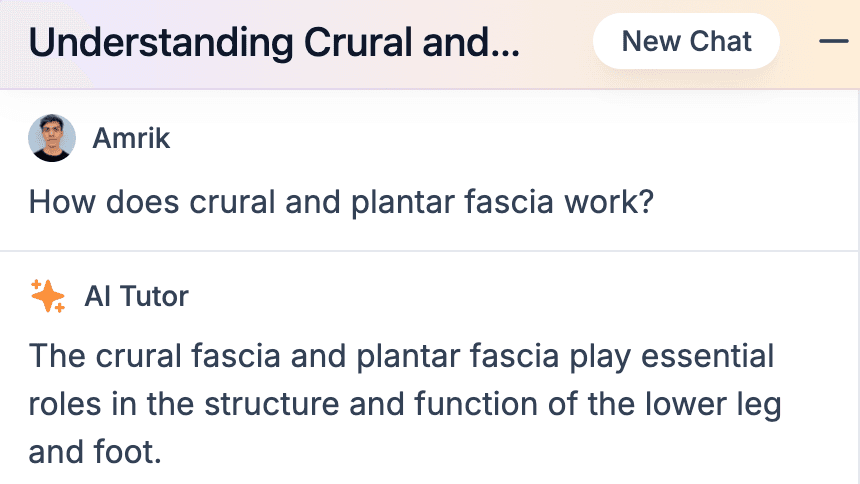This screenshot has width=860, height=484.
Task: Click the orange AI Tutor sparkle icon
Action: tap(48, 296)
